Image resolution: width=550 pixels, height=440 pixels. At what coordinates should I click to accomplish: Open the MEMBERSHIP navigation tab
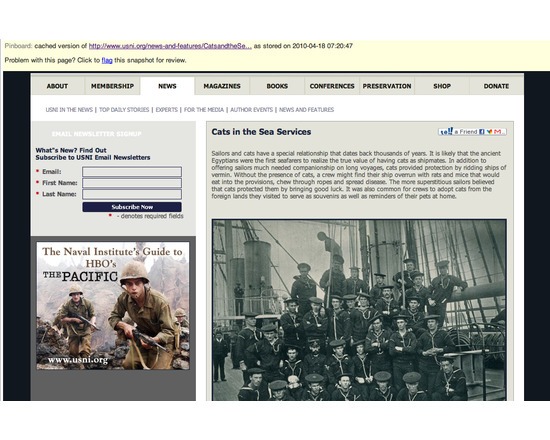112,86
